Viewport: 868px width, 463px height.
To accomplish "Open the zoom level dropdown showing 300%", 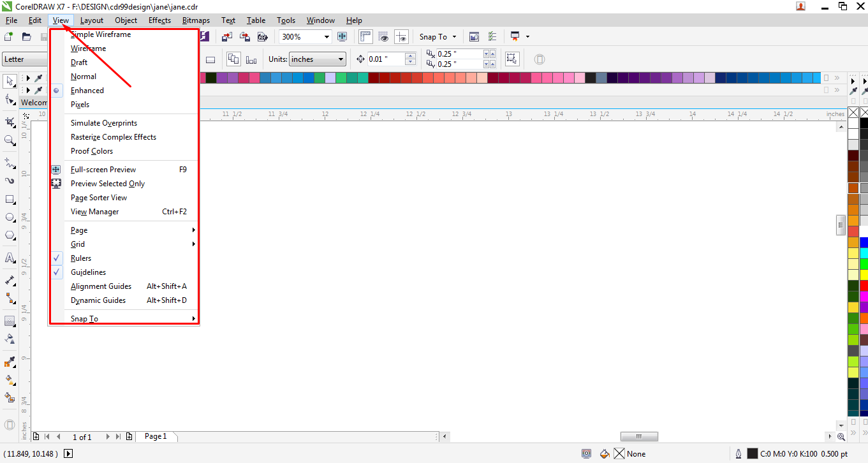I will [325, 36].
